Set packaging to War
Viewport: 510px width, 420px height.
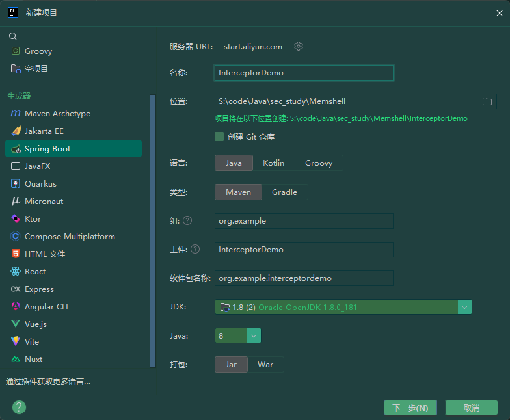click(x=265, y=364)
